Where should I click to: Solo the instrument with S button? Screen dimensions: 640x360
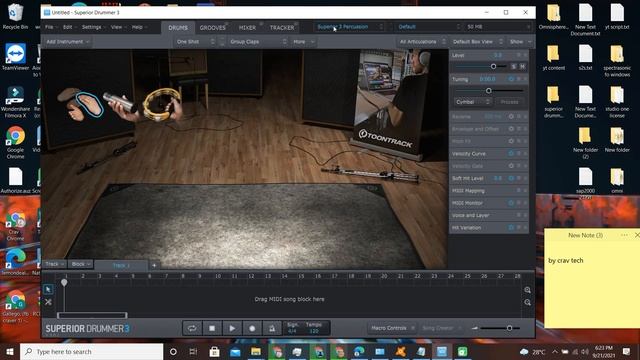(x=514, y=67)
